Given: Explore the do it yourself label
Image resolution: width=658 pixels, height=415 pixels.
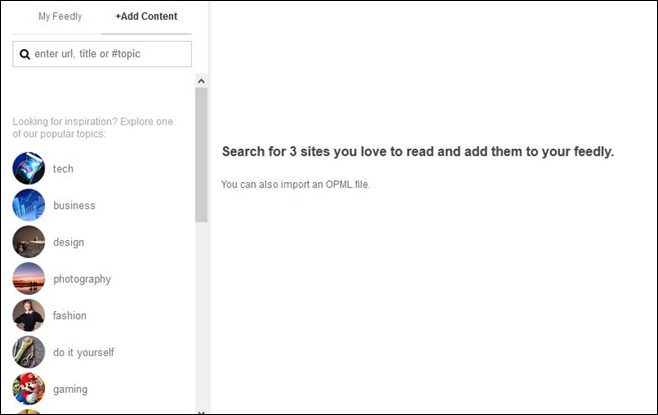Looking at the screenshot, I should pyautogui.click(x=84, y=352).
